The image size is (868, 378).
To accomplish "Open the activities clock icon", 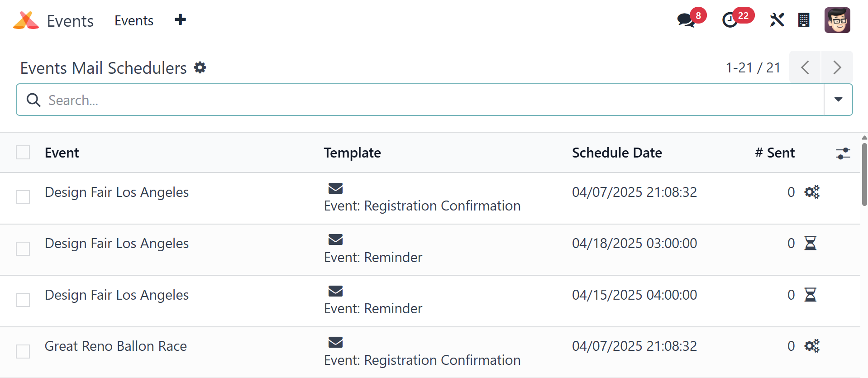I will [730, 20].
